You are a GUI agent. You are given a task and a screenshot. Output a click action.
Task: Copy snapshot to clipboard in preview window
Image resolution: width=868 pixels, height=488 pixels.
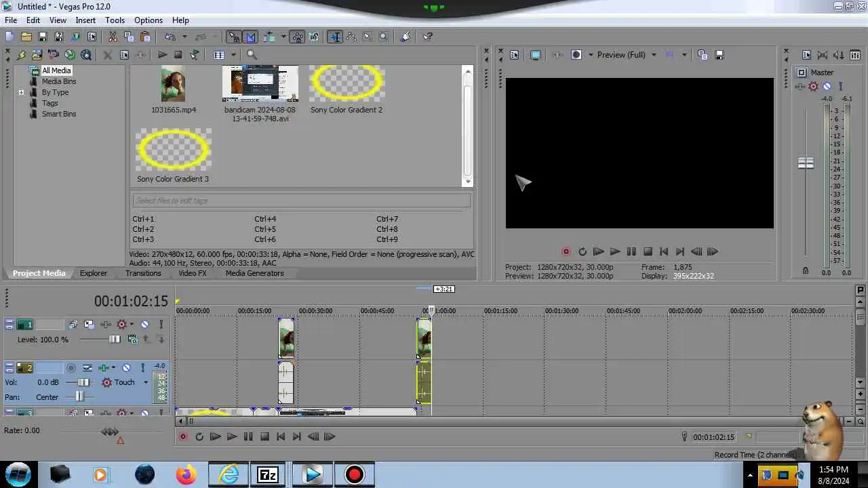(703, 55)
